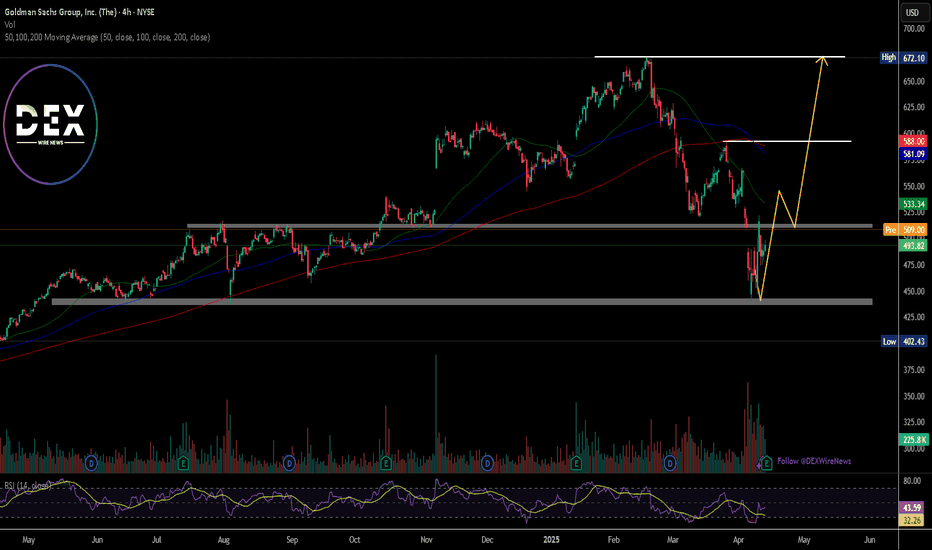
Task: Click the 550.00 price axis label
Action: coord(914,186)
